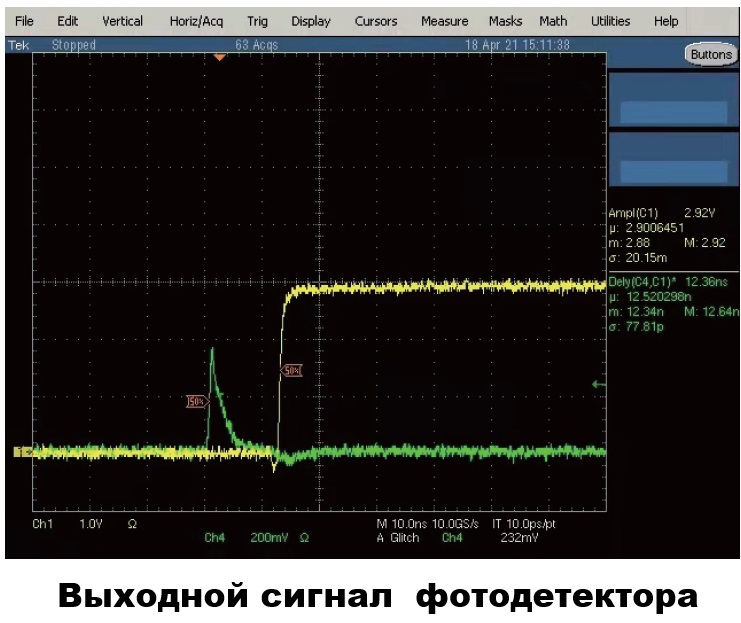Open the Trig menu

(x=257, y=21)
